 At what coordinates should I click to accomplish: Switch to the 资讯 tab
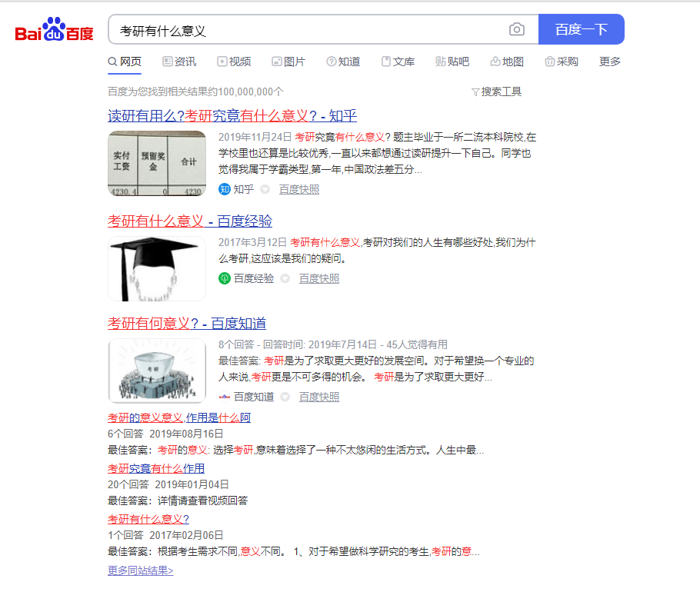(179, 62)
